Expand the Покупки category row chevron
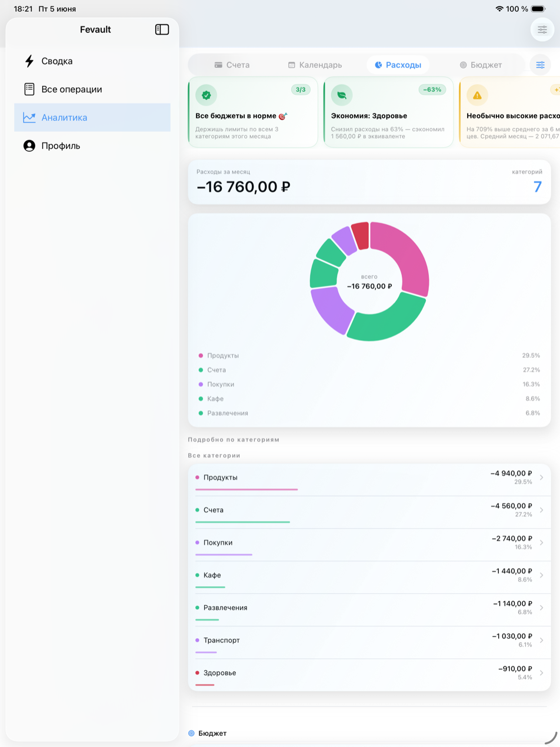This screenshot has height=747, width=560. tap(541, 543)
